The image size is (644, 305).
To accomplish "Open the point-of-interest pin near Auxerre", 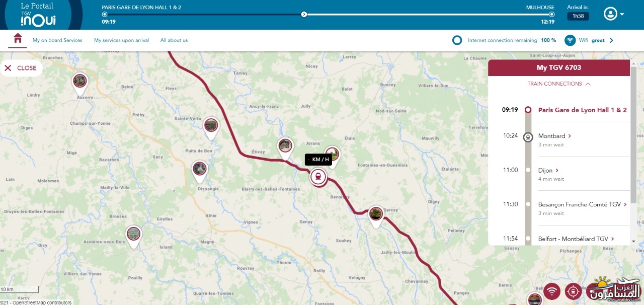I will click(x=79, y=82).
